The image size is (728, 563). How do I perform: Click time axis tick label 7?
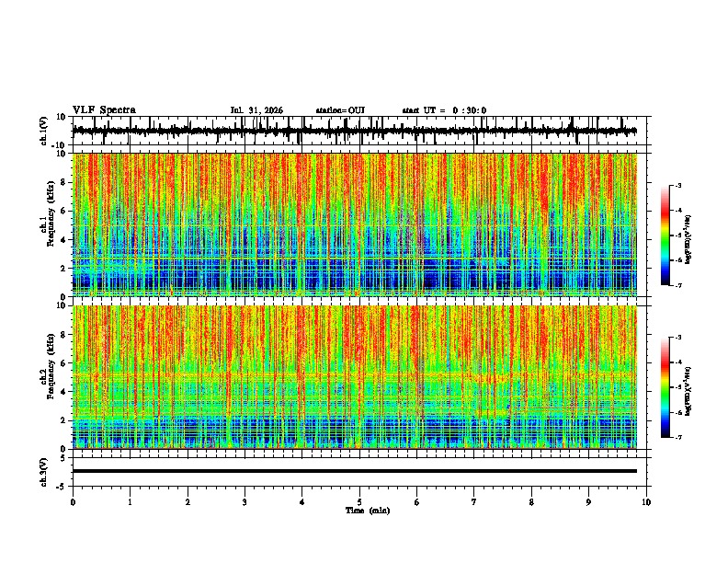[x=474, y=502]
